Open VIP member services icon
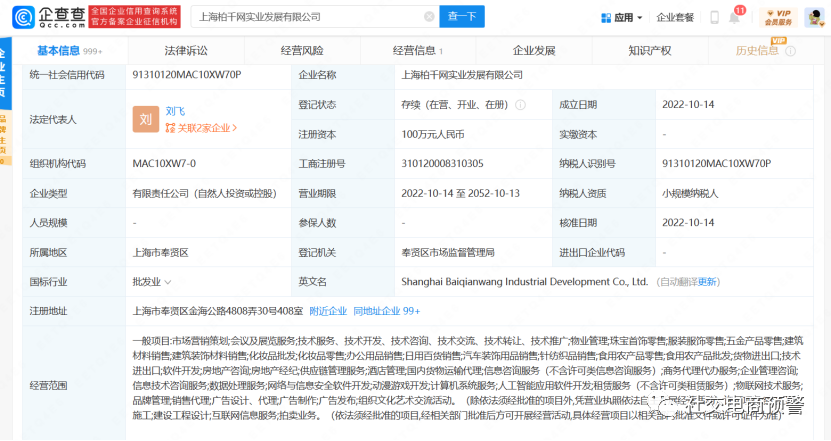 (778, 17)
